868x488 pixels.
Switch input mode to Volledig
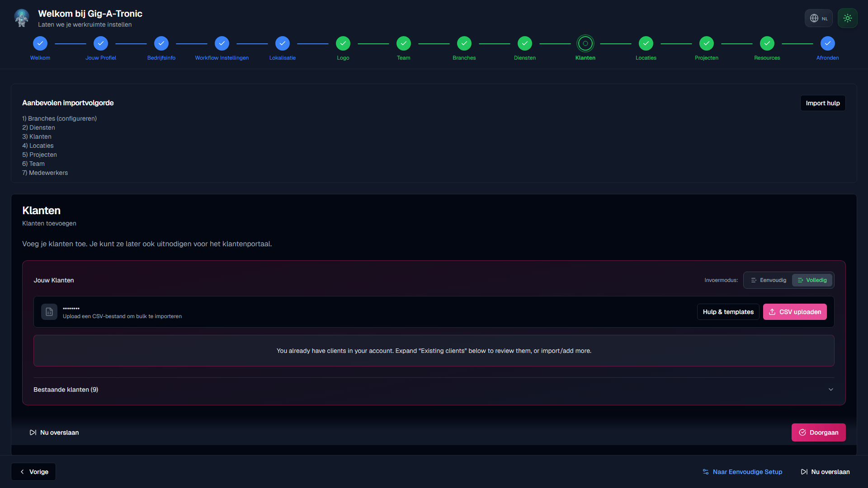pos(812,280)
